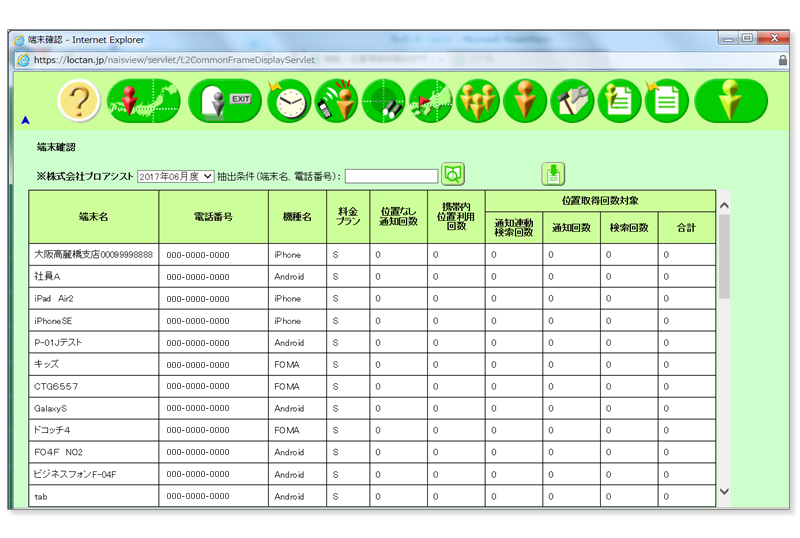Select the iPad Air2 terminal name

[x=54, y=299]
